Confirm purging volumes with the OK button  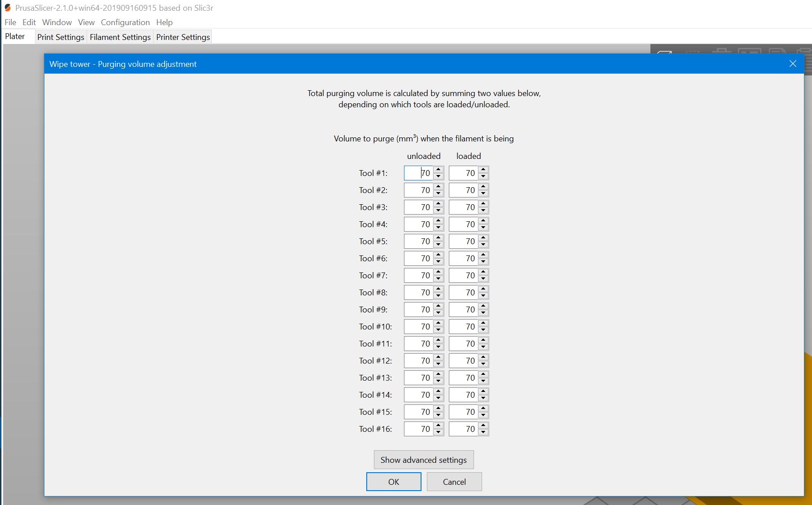(x=394, y=481)
